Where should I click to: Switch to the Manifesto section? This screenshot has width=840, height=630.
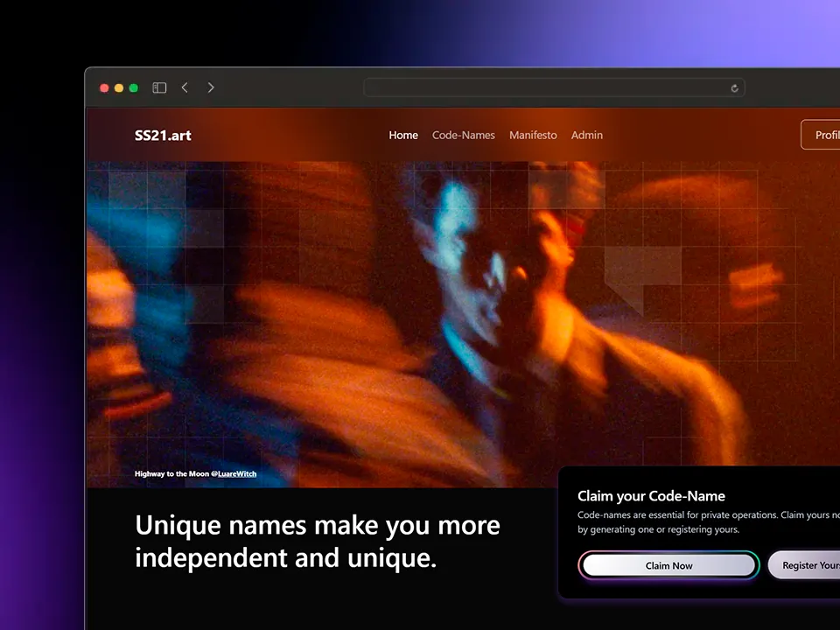point(533,135)
